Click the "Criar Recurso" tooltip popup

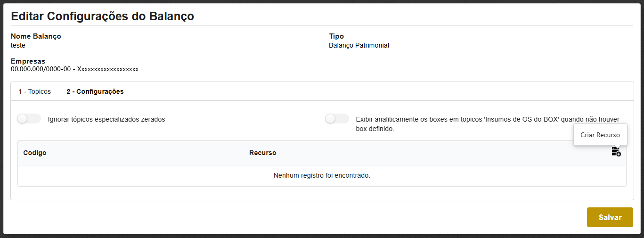(600, 135)
